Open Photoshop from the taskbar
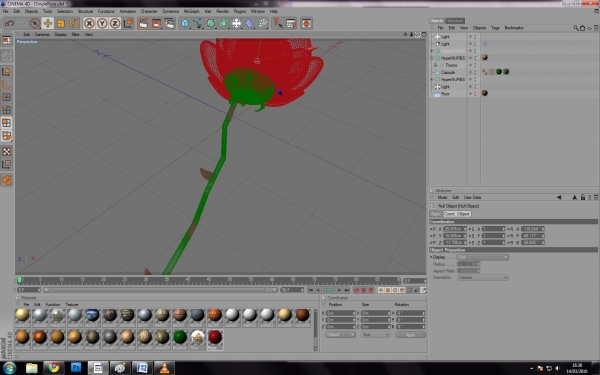This screenshot has height=375, width=600. (76, 368)
